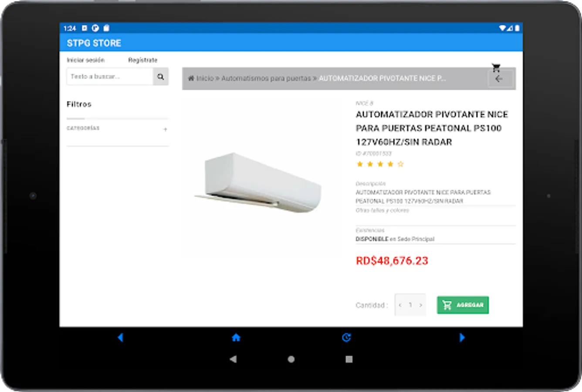
Task: Open the shopping cart icon
Action: (496, 68)
